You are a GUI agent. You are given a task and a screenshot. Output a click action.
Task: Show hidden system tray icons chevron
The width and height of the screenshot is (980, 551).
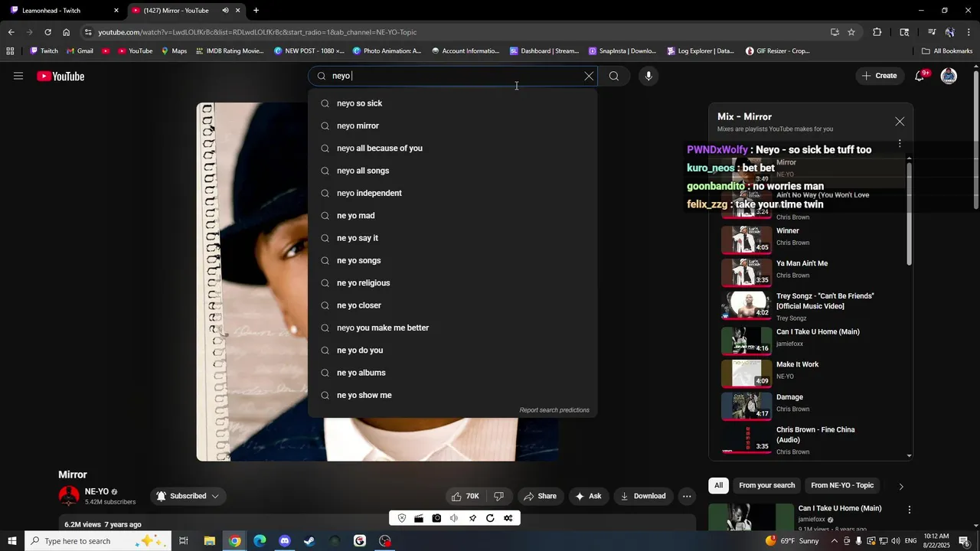click(835, 541)
